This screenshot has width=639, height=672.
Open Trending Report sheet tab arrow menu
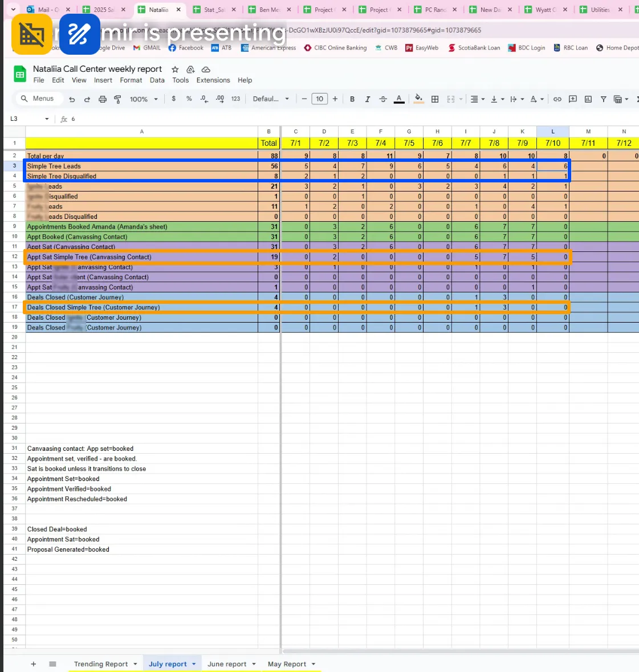(135, 664)
